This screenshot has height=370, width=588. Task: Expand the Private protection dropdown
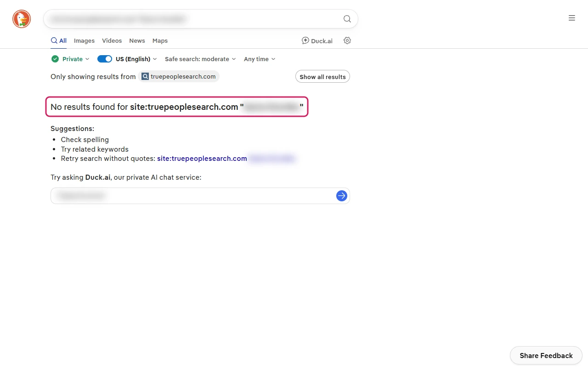(x=71, y=59)
